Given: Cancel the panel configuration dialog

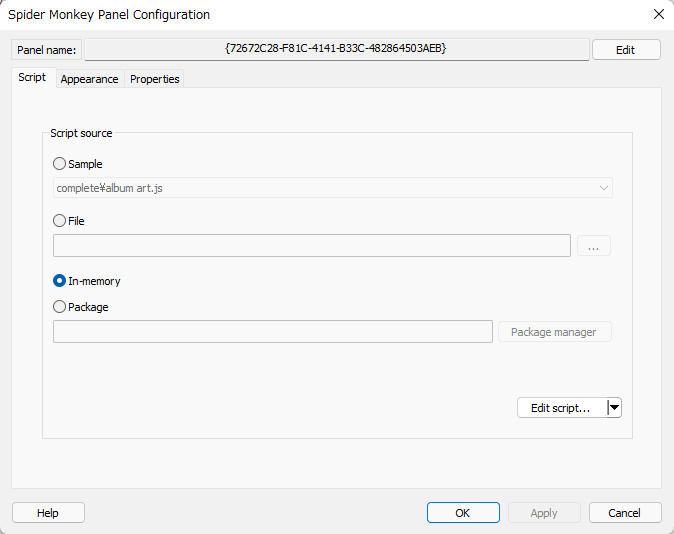Looking at the screenshot, I should [x=624, y=513].
